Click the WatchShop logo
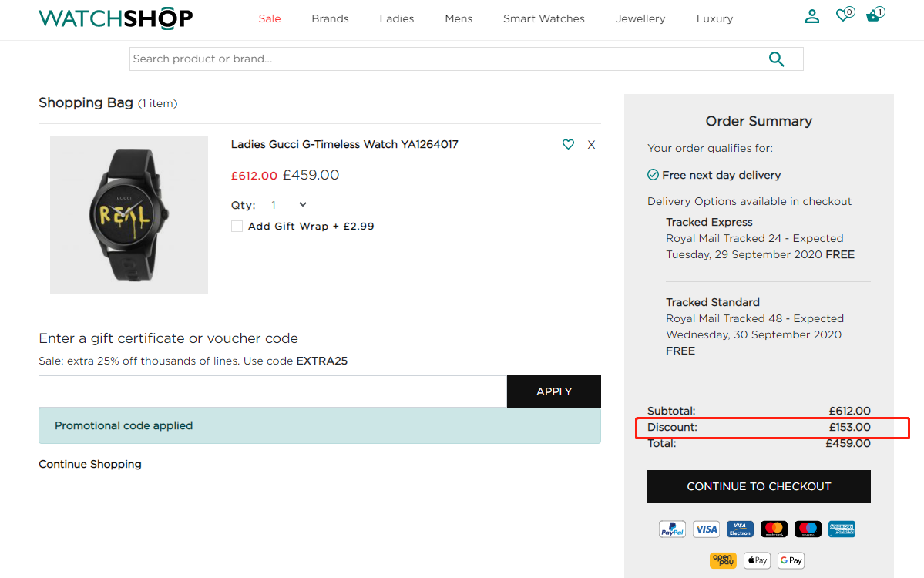The image size is (924, 578). (116, 18)
